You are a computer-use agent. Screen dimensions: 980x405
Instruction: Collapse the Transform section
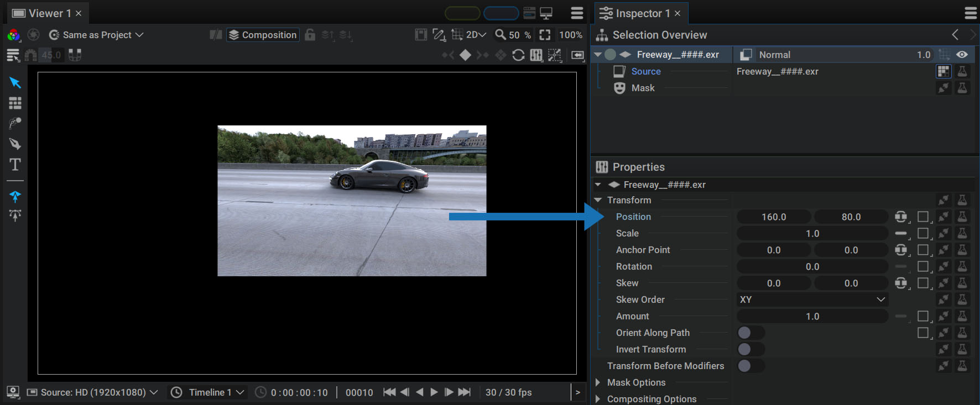598,200
